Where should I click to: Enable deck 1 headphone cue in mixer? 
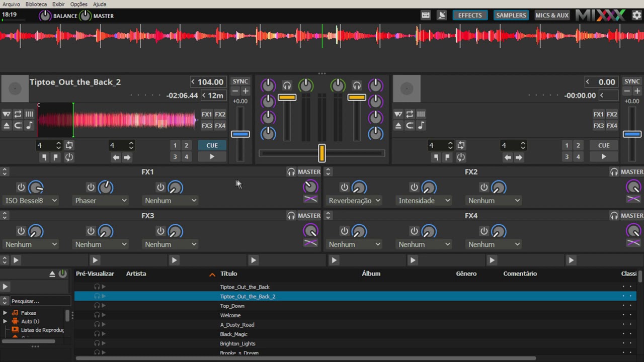pyautogui.click(x=287, y=85)
